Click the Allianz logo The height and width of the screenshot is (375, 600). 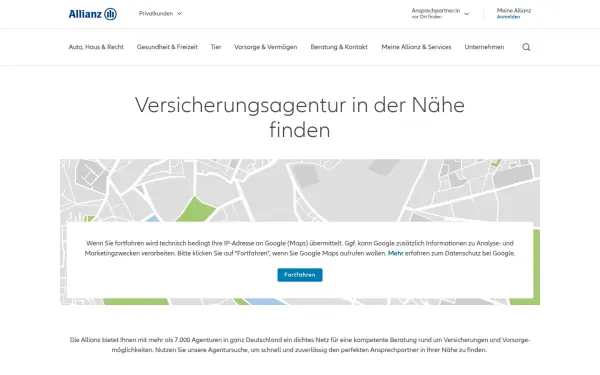(93, 14)
